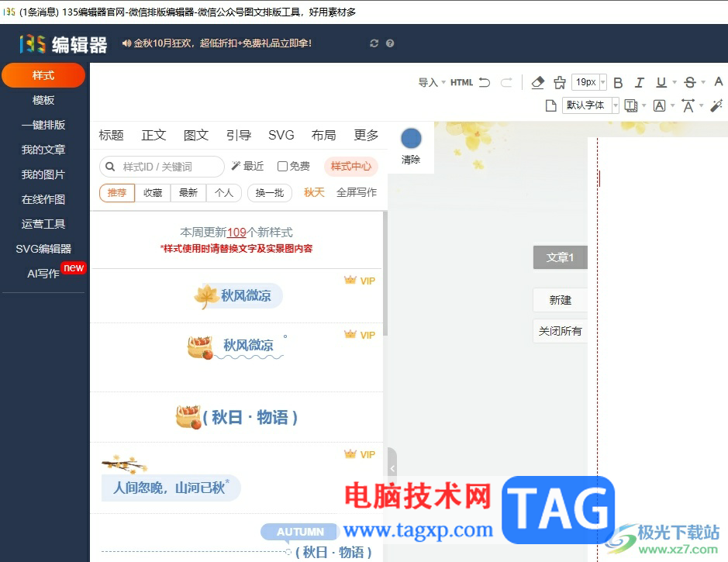Switch to the 引导 style tab
The height and width of the screenshot is (562, 728).
pos(239,135)
